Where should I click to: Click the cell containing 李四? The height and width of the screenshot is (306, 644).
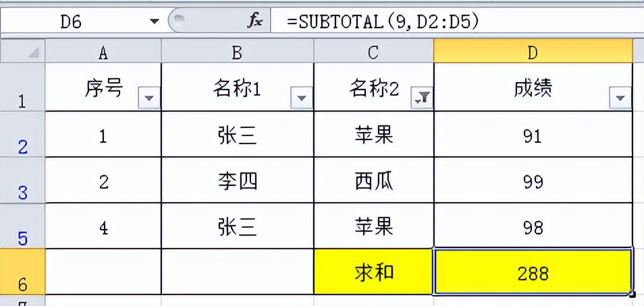[238, 181]
